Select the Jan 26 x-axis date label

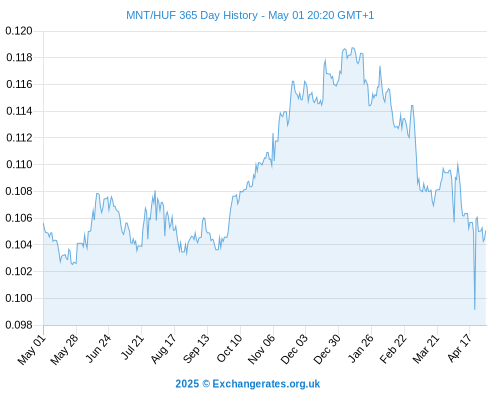[x=360, y=348]
